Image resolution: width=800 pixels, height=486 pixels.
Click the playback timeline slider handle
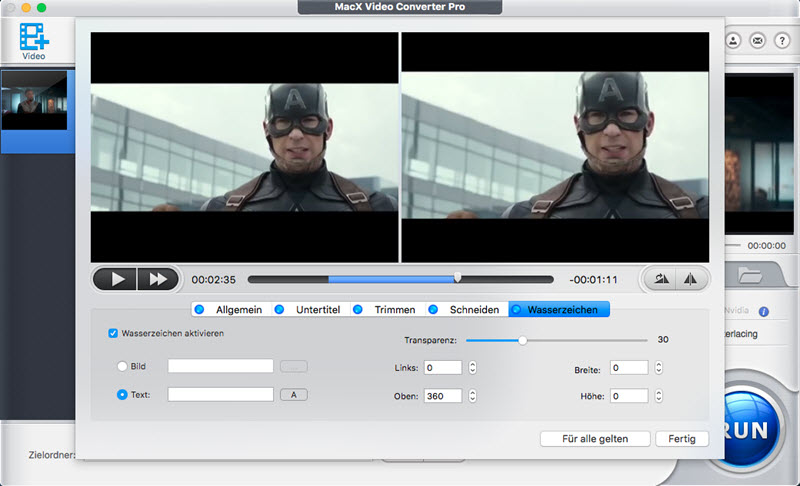(458, 277)
